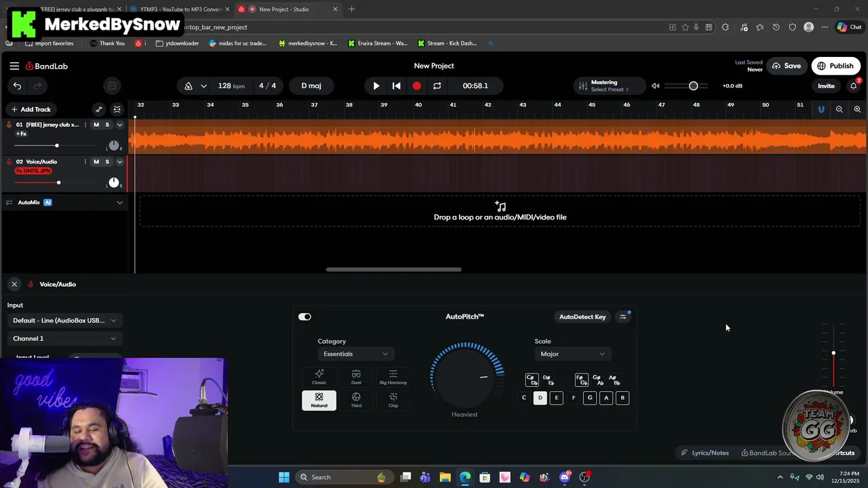Screen dimensions: 868x488
Task: Select the Big Harmony effect
Action: (393, 377)
